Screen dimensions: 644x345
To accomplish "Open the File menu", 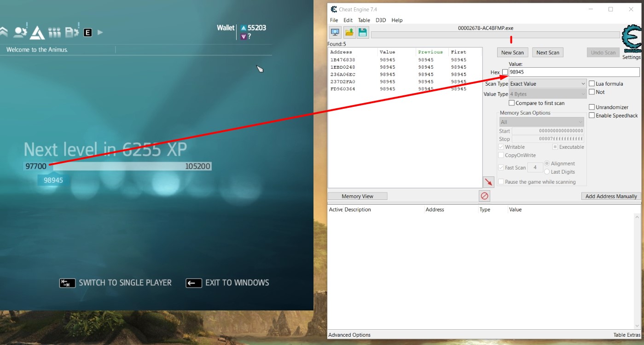I will click(334, 20).
